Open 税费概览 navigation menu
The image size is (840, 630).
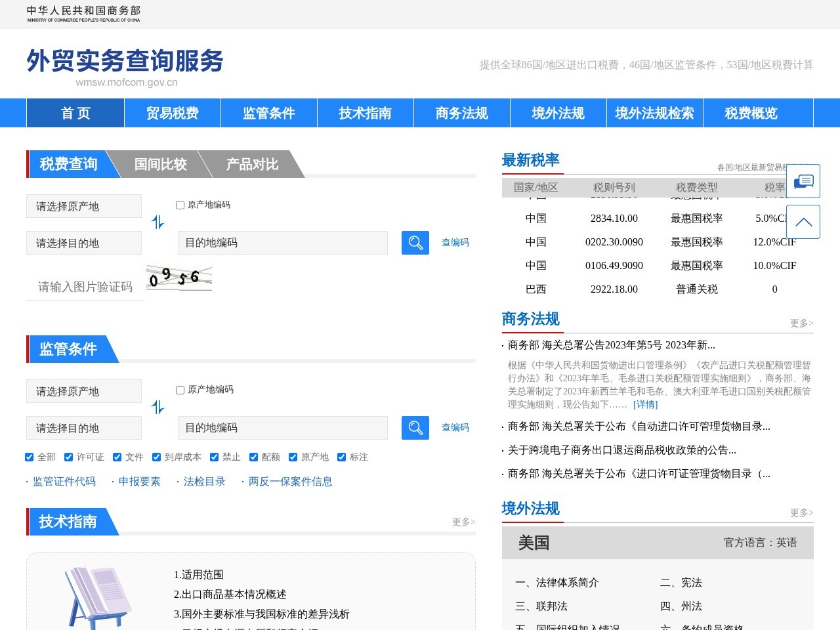pyautogui.click(x=751, y=113)
